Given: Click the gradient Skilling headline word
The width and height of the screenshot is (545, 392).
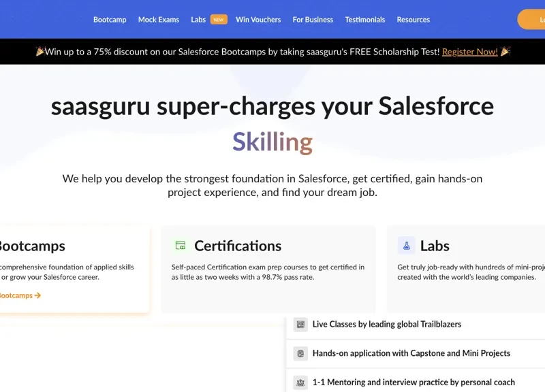Looking at the screenshot, I should 272,142.
